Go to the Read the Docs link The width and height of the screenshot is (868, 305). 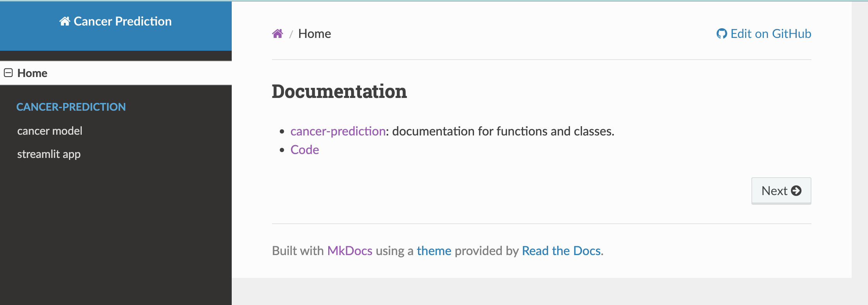561,251
